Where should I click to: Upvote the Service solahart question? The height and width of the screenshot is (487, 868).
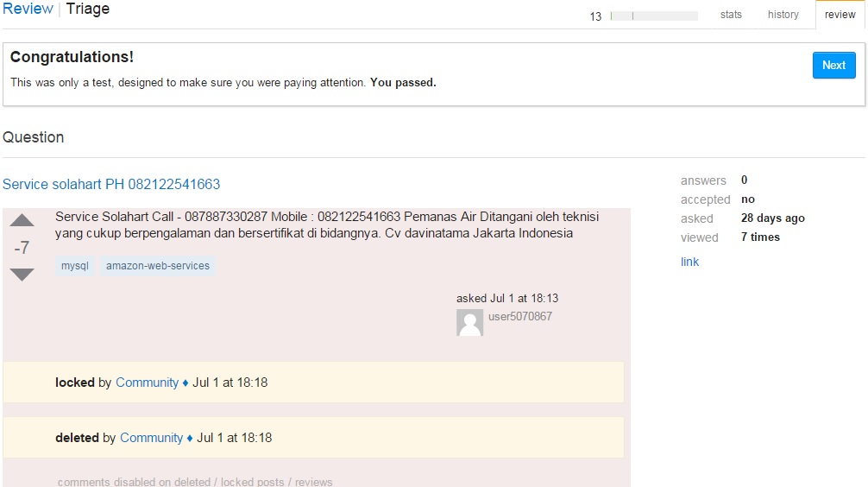coord(22,221)
